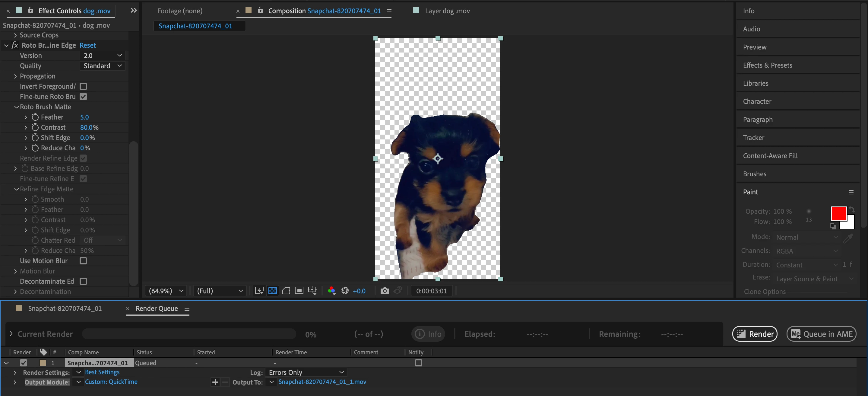This screenshot has width=868, height=396.
Task: Click the current time 0:00:03:01 field
Action: pyautogui.click(x=431, y=291)
